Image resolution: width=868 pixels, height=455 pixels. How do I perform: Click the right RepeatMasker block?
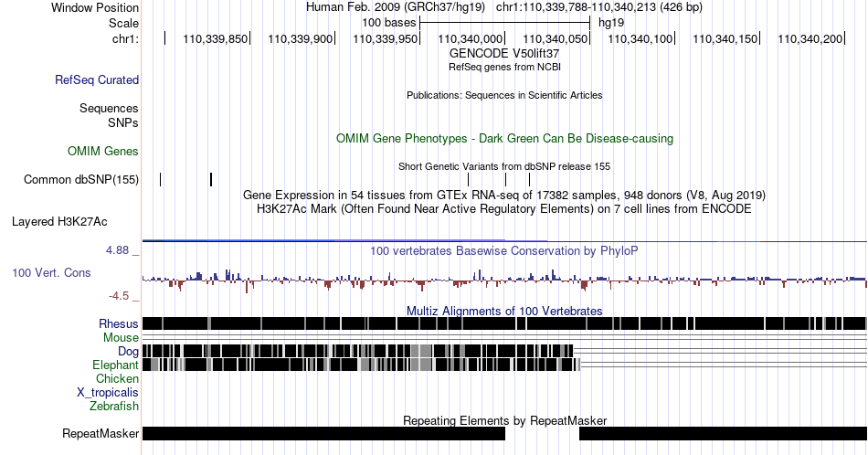click(723, 433)
